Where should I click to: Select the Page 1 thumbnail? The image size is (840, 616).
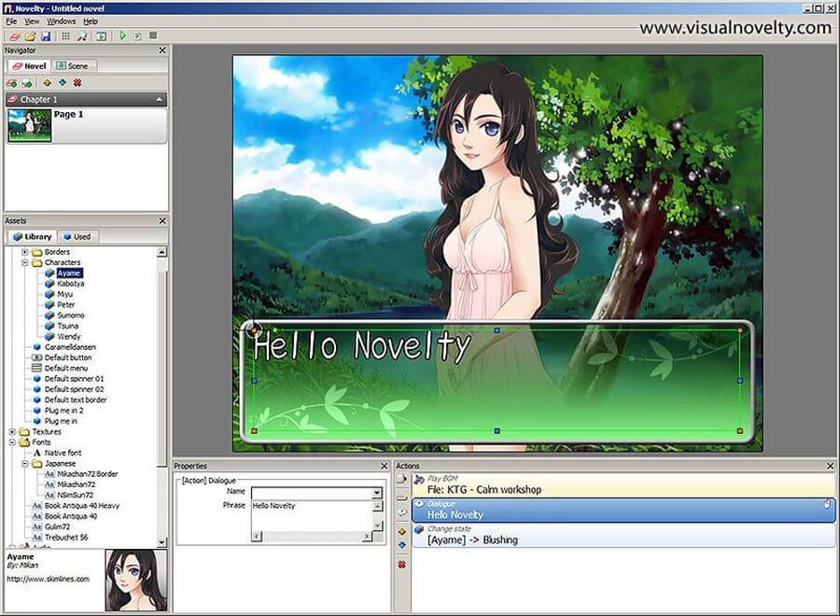click(x=29, y=125)
